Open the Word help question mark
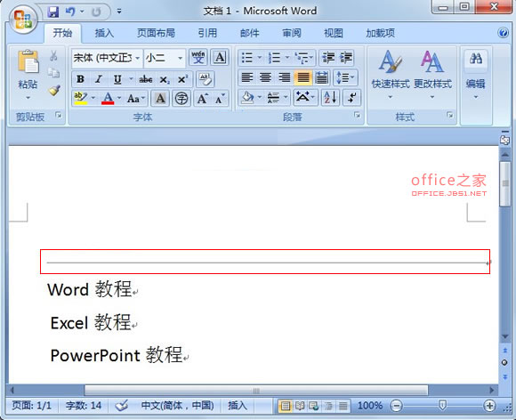Screen dimensions: 516x420 coord(504,33)
